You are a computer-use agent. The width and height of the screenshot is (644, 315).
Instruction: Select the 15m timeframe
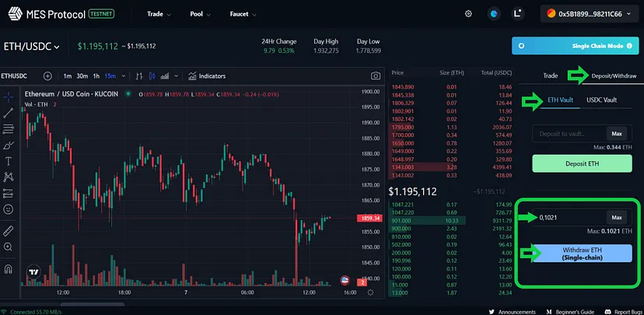[110, 76]
